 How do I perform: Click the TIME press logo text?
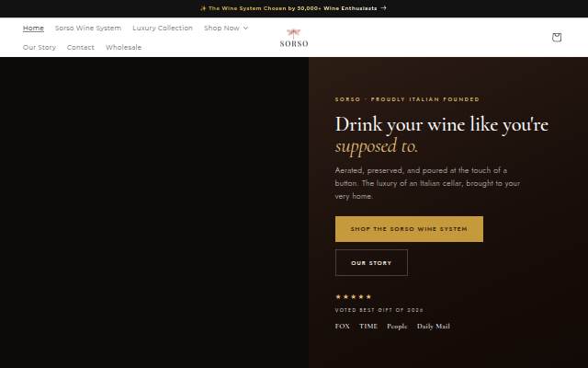click(368, 327)
